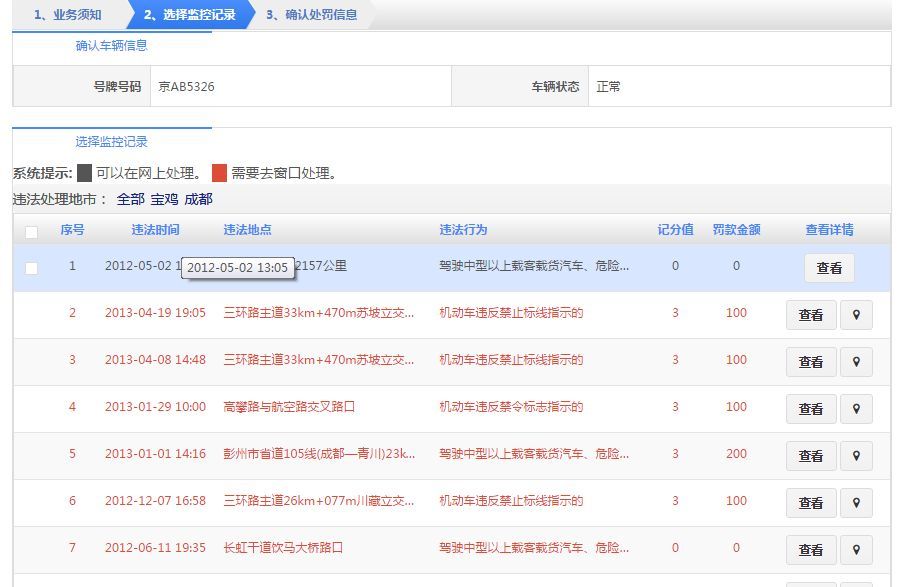Select step 2 选择监控记录 tab
The height and width of the screenshot is (587, 907).
[x=190, y=15]
